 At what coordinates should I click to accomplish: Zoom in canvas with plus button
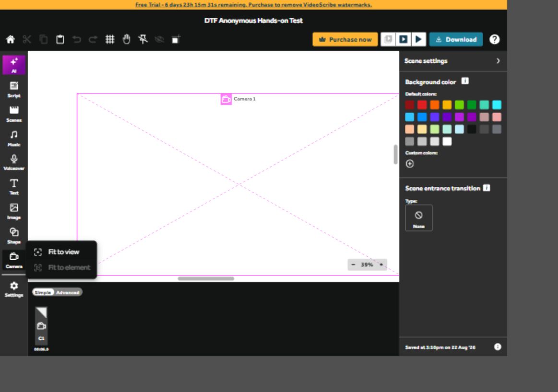point(381,265)
